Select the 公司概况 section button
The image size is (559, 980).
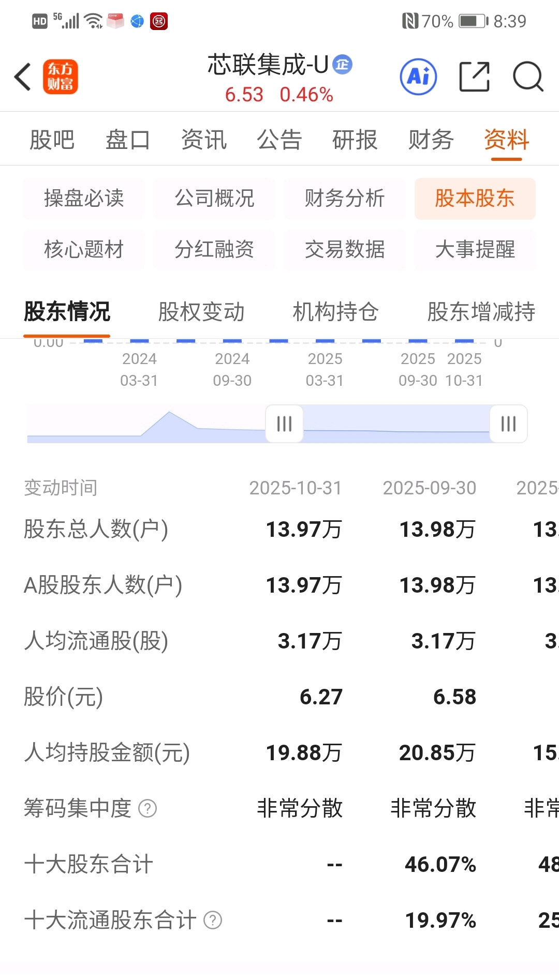click(x=214, y=198)
